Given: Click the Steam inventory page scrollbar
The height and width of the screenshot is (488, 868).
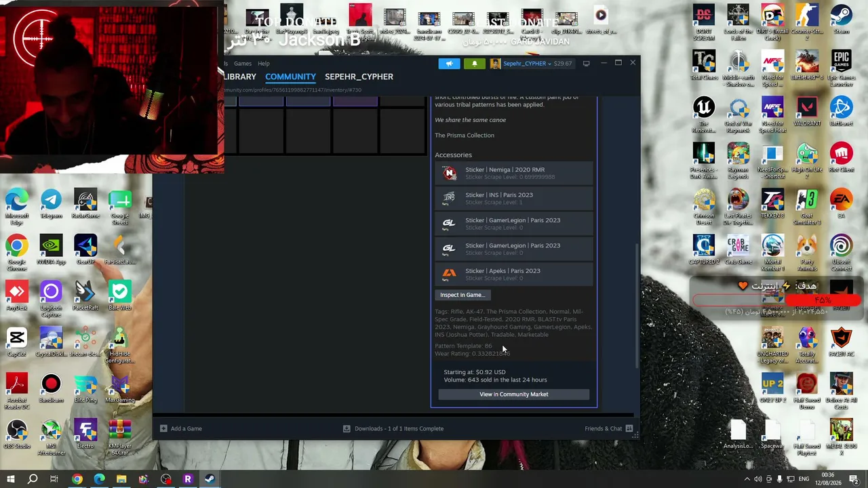Looking at the screenshot, I should click(x=637, y=305).
